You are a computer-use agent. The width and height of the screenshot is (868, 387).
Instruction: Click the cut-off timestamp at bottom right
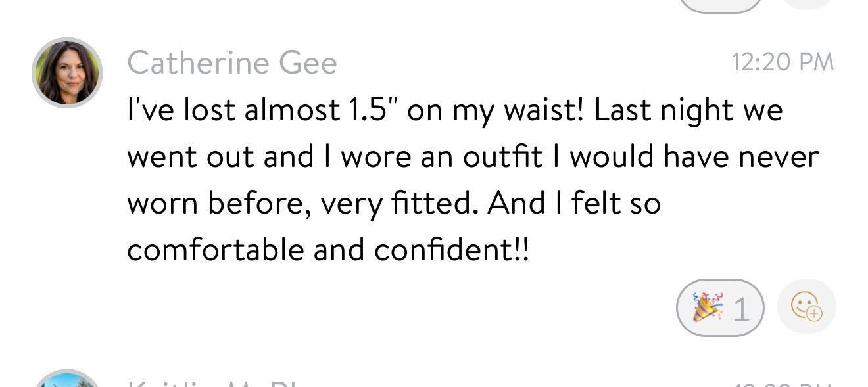[x=782, y=384]
